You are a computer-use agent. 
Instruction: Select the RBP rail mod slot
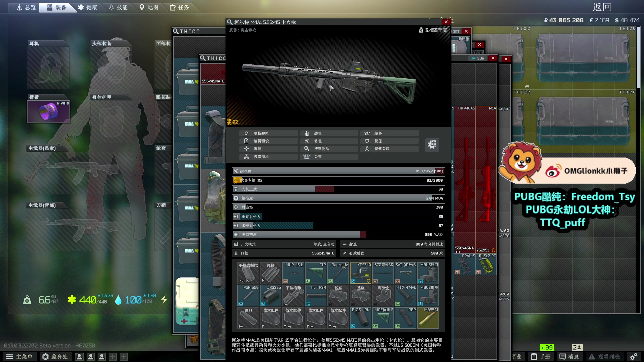click(406, 318)
